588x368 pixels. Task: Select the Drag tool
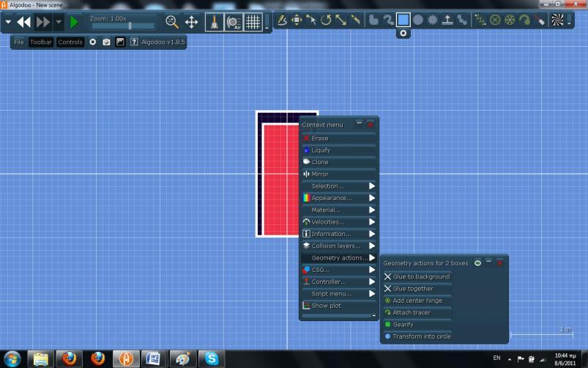[311, 20]
